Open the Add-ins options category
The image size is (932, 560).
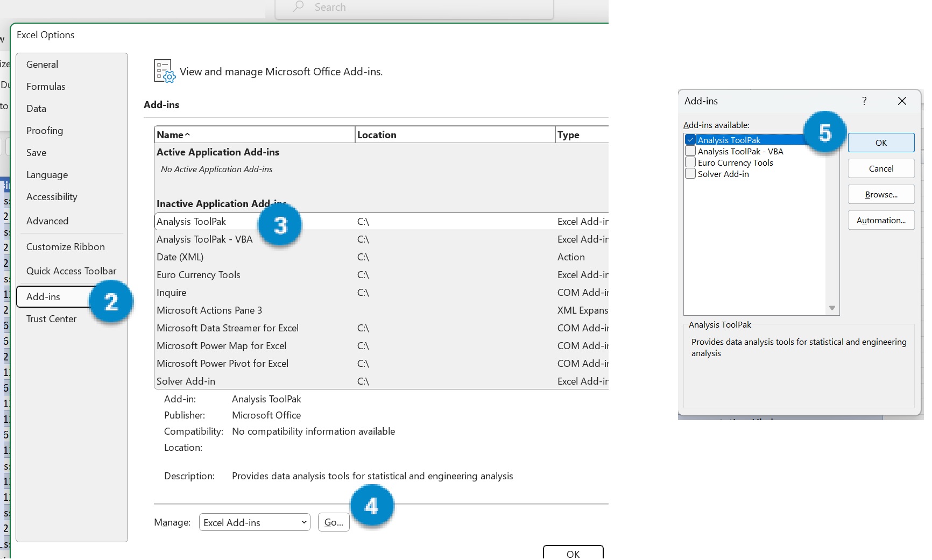pos(44,297)
